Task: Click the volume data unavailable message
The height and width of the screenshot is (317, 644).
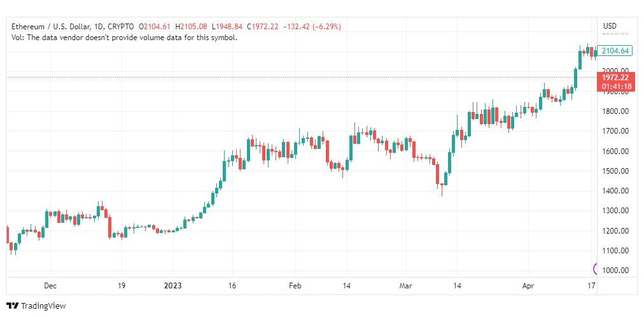Action: (x=124, y=38)
